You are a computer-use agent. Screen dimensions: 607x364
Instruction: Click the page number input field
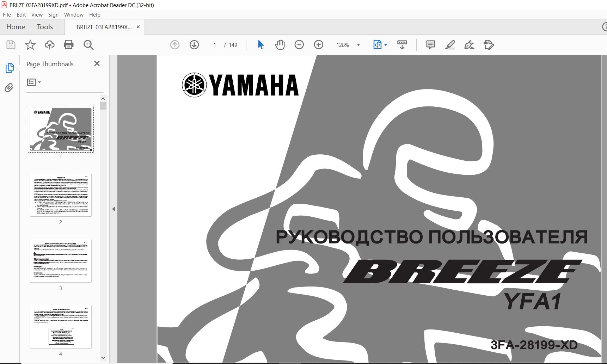coord(214,45)
